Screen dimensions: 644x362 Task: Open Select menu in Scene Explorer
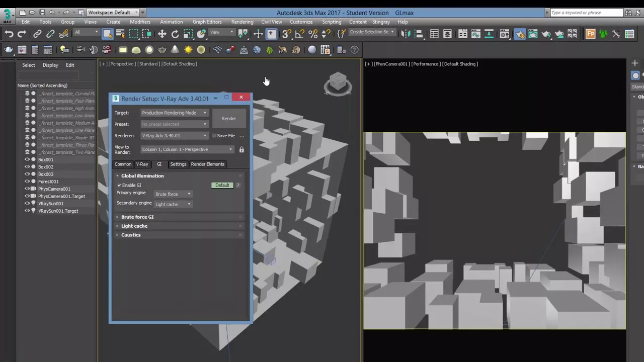[x=29, y=65]
